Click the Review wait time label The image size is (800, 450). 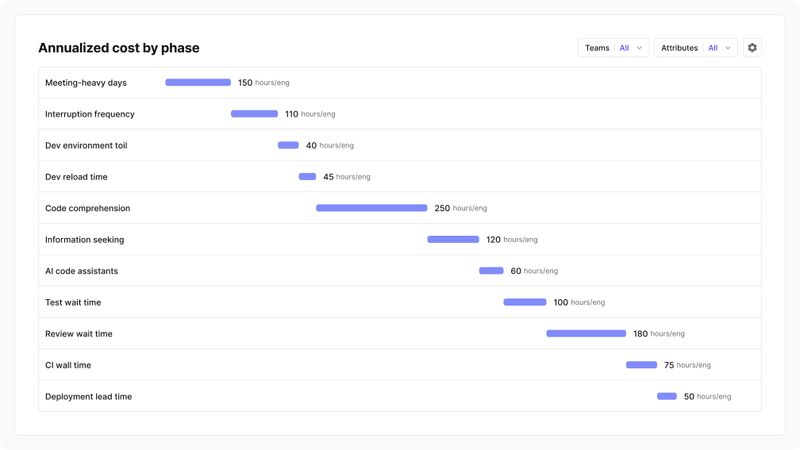[x=79, y=334]
